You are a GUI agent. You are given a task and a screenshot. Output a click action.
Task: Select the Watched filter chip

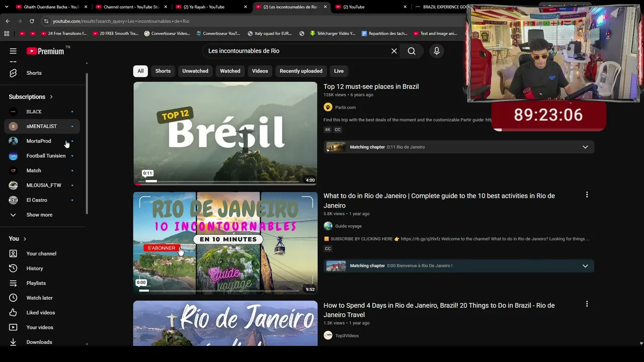pos(230,71)
